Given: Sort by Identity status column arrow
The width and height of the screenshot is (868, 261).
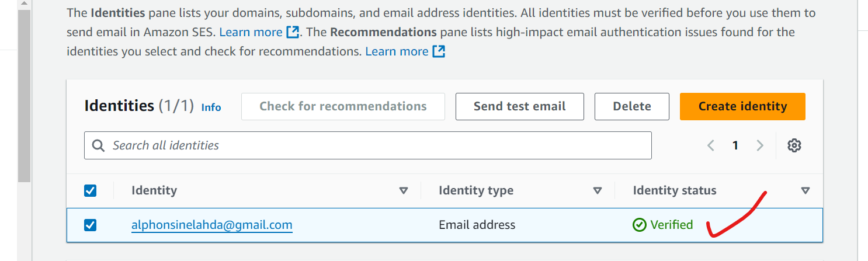Looking at the screenshot, I should point(805,190).
